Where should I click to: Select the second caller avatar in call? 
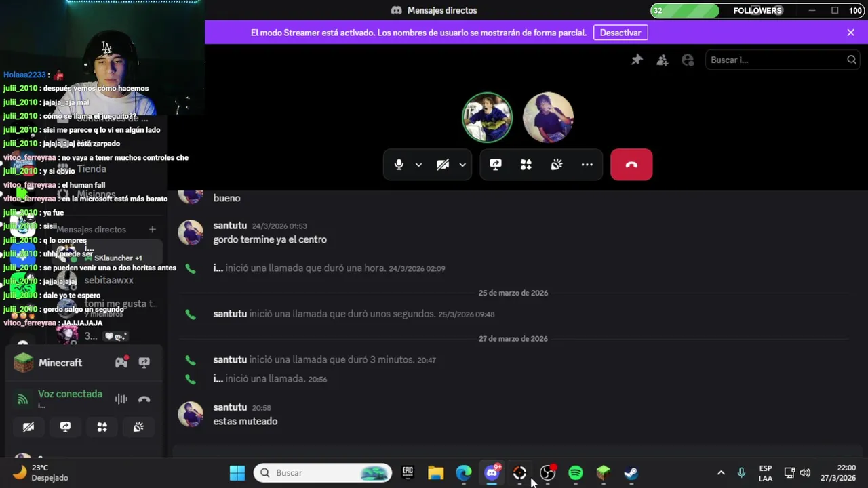pos(549,117)
